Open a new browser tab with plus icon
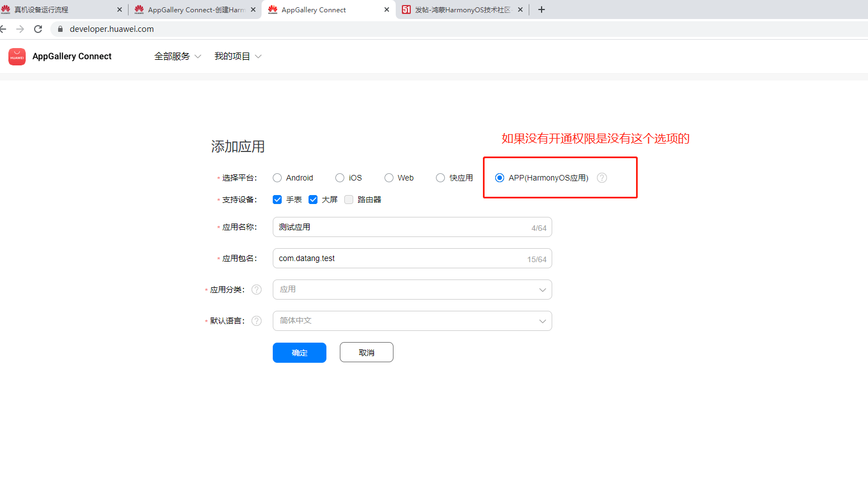 click(x=541, y=10)
